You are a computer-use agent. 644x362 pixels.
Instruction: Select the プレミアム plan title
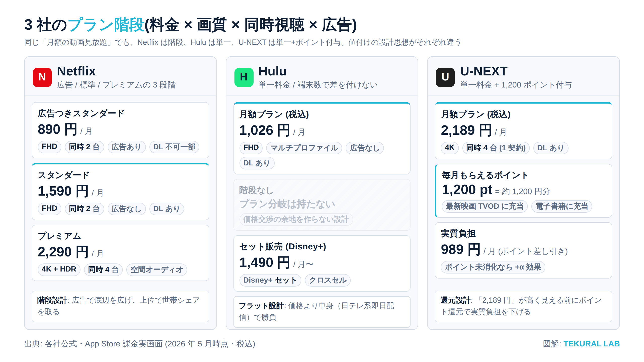click(59, 236)
